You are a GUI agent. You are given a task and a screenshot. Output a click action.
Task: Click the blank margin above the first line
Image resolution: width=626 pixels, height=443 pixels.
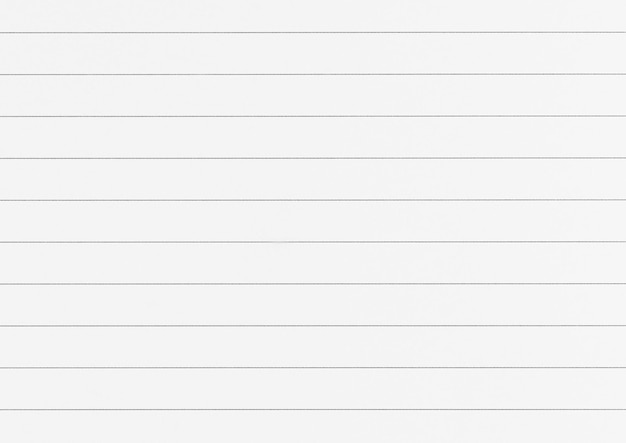(x=313, y=16)
